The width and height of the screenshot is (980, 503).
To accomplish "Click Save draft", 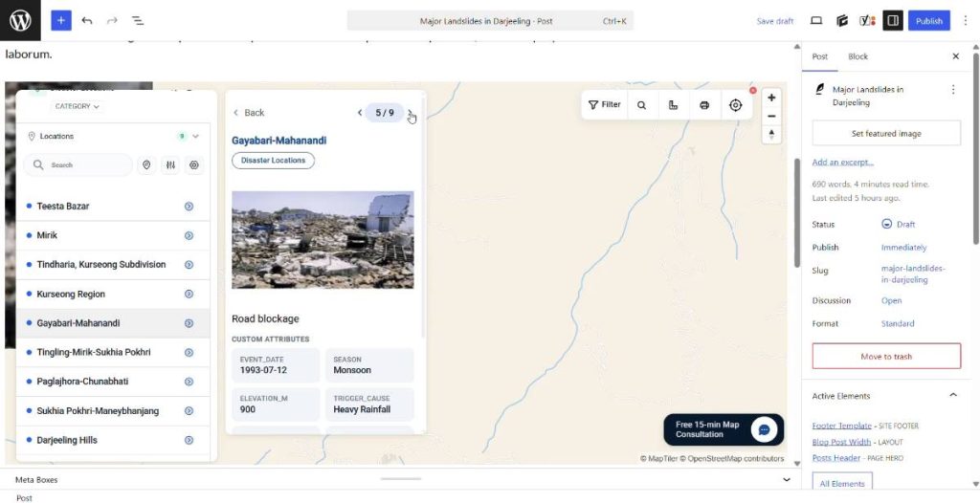I will pos(774,21).
